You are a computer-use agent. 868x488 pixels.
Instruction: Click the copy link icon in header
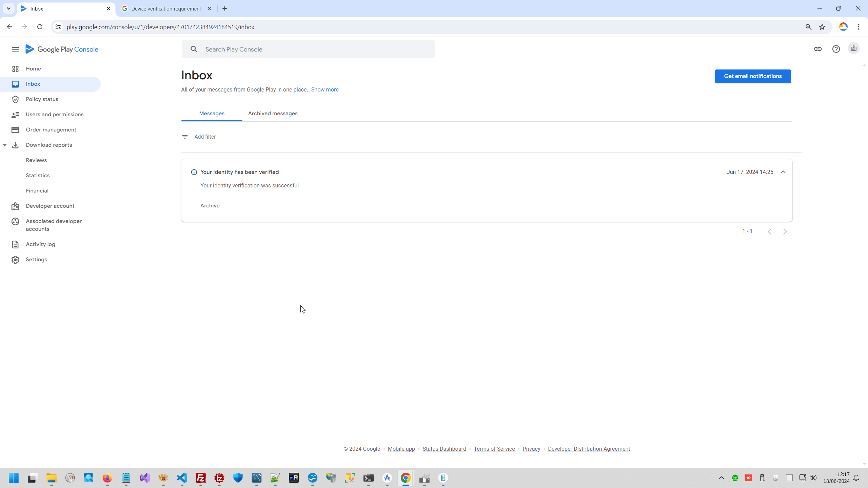pyautogui.click(x=818, y=49)
